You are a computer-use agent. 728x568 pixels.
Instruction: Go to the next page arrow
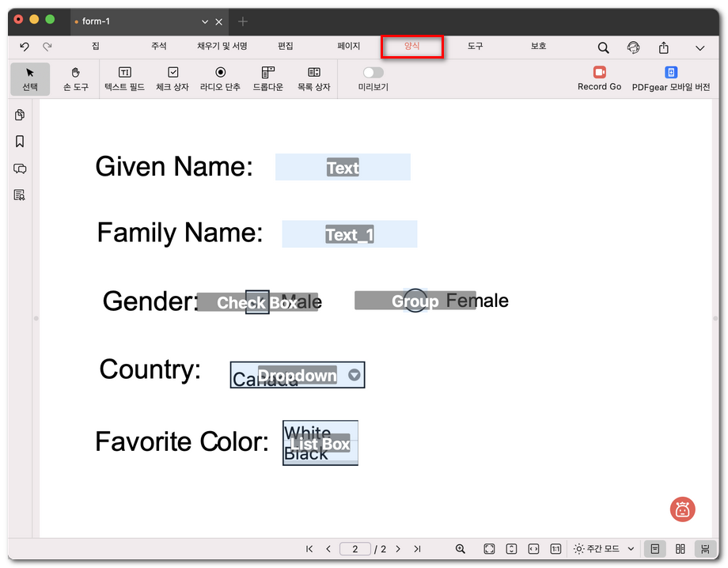pyautogui.click(x=398, y=549)
